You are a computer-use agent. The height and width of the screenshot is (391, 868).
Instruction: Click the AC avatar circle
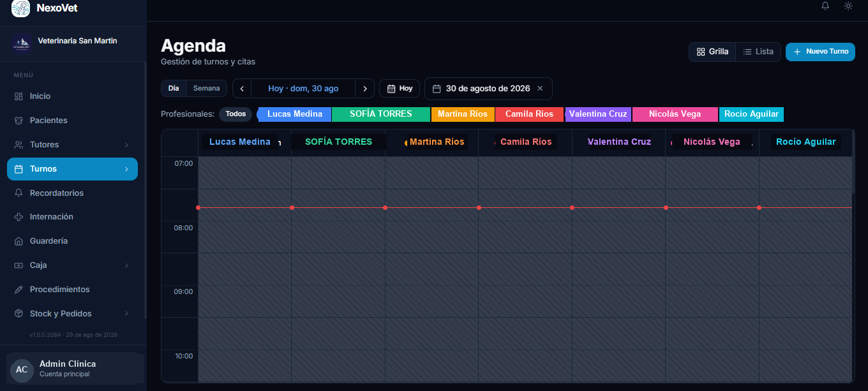(22, 370)
